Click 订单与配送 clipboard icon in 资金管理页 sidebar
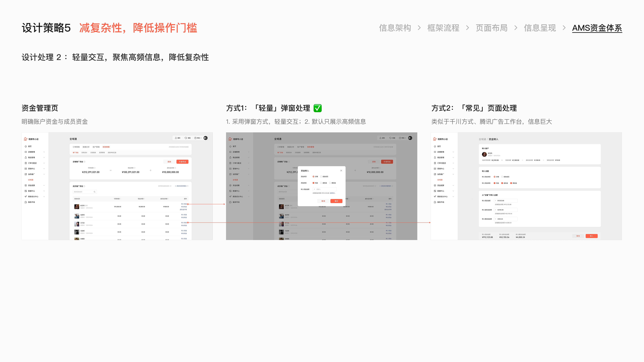This screenshot has height=362, width=644. pos(25,163)
